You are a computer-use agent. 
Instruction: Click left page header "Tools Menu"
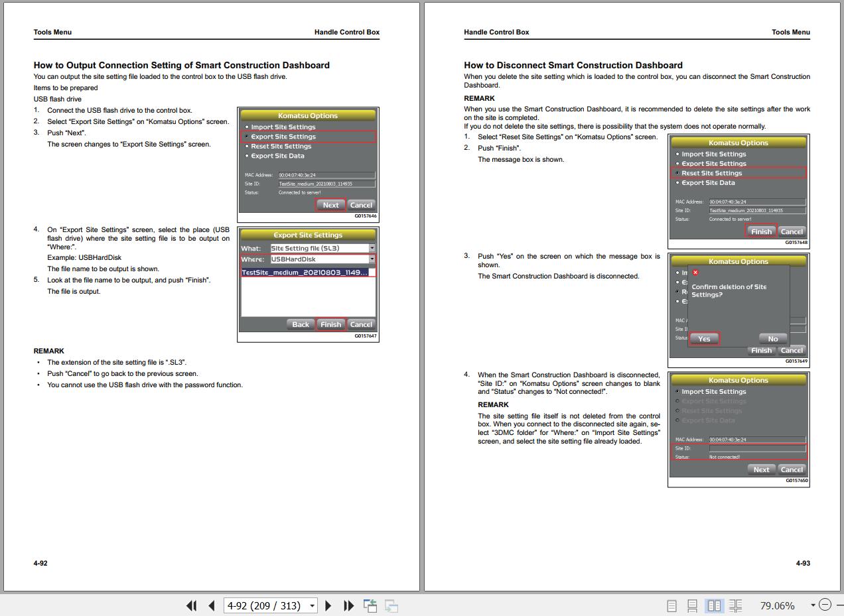52,32
